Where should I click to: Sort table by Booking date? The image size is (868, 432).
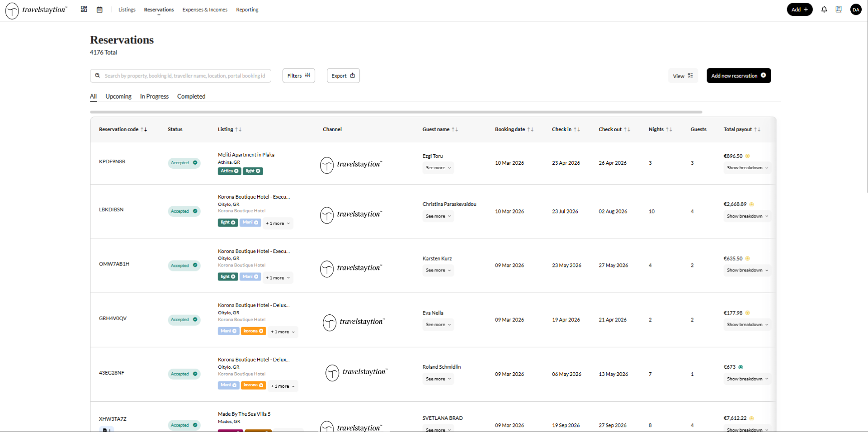pos(514,129)
